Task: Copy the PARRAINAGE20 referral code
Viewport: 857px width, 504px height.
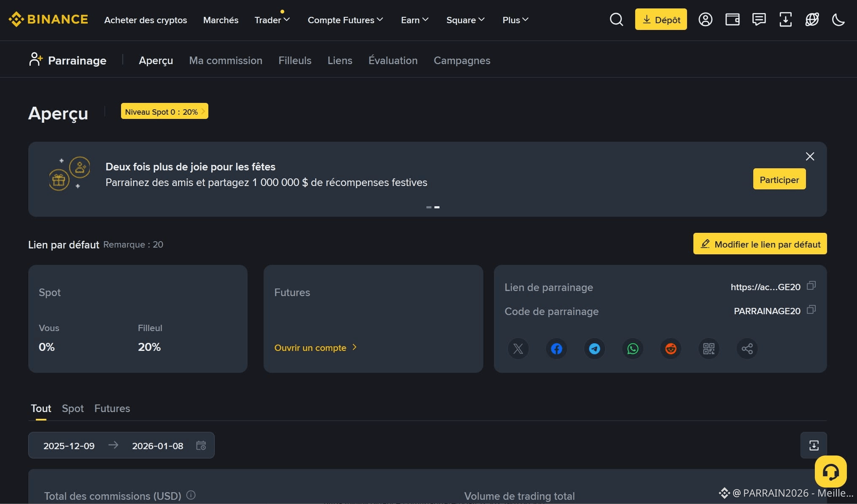Action: click(x=811, y=310)
